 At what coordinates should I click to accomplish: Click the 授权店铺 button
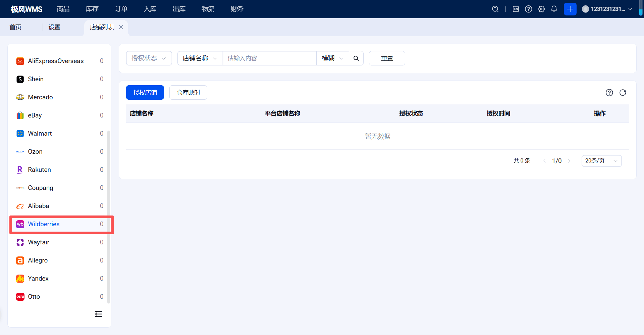coord(145,93)
